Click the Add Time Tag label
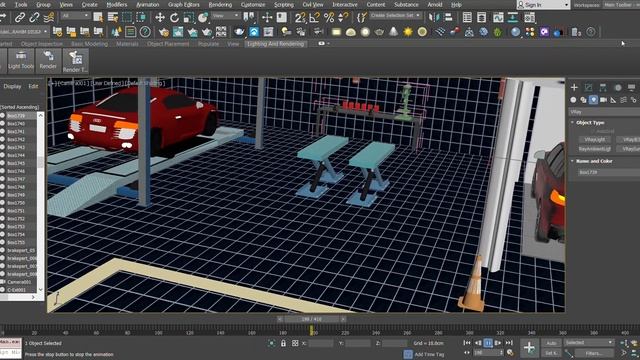Image resolution: width=640 pixels, height=360 pixels. pos(429,354)
